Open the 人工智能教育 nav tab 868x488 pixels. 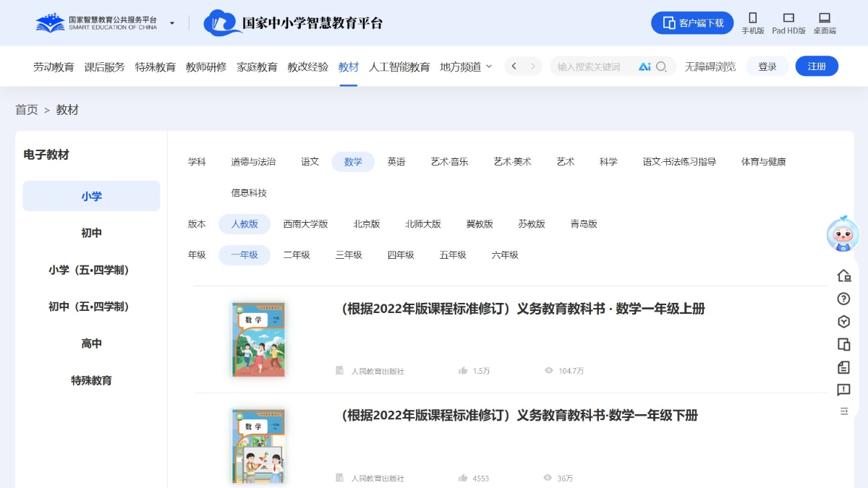pos(399,67)
